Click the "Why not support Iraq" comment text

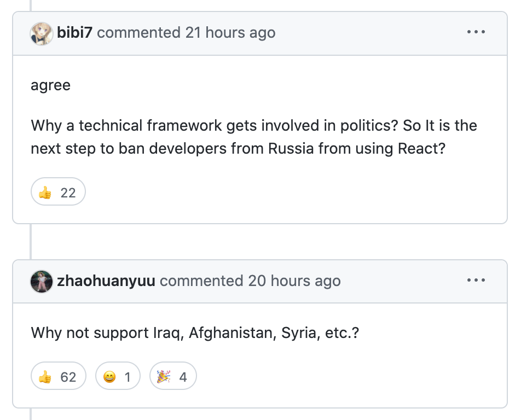click(x=195, y=332)
